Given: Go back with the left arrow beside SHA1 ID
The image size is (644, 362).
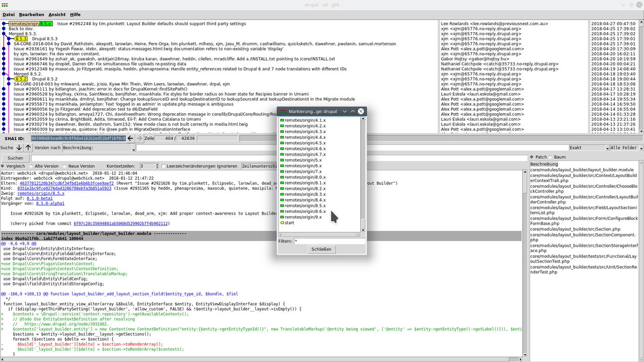Looking at the screenshot, I should [131, 138].
